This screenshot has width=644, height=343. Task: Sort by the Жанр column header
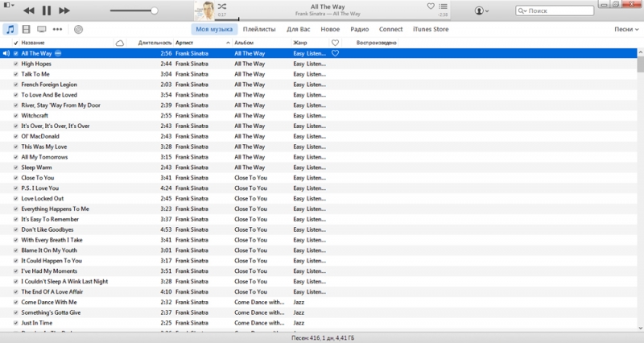tap(299, 43)
